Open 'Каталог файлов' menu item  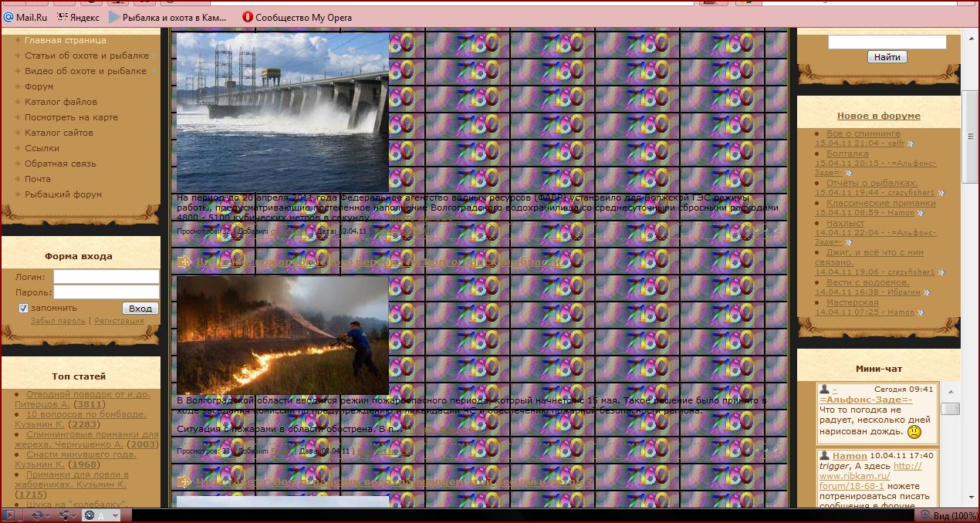(x=61, y=102)
